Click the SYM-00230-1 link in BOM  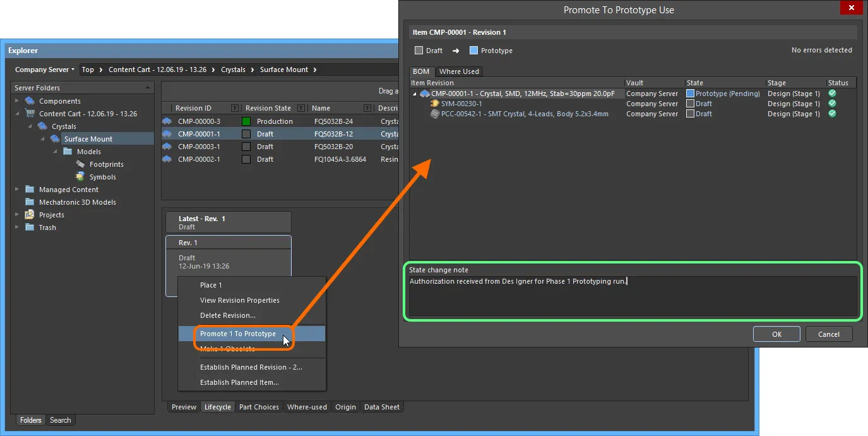click(461, 104)
